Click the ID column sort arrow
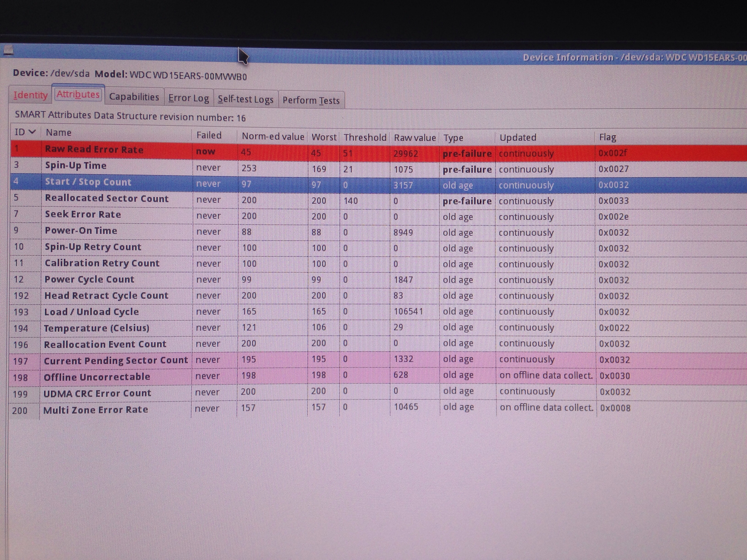 32,132
